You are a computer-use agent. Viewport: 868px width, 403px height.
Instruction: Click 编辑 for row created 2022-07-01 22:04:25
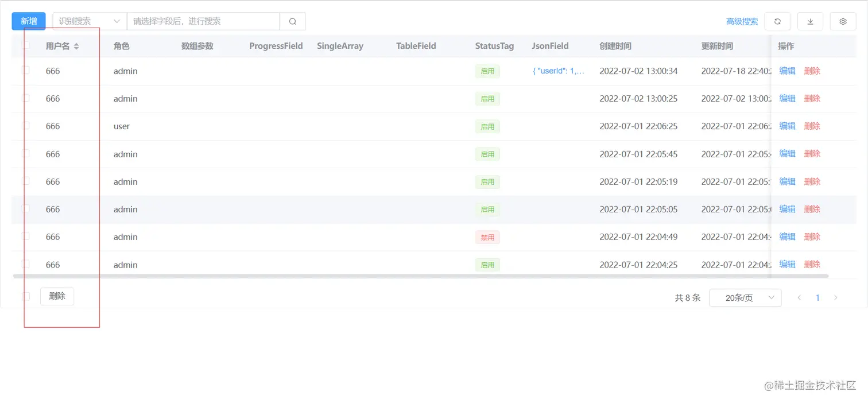[x=787, y=264]
